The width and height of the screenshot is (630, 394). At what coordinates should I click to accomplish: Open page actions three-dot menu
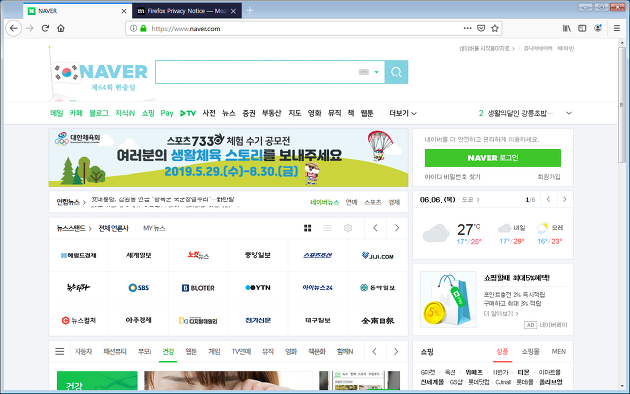[467, 28]
